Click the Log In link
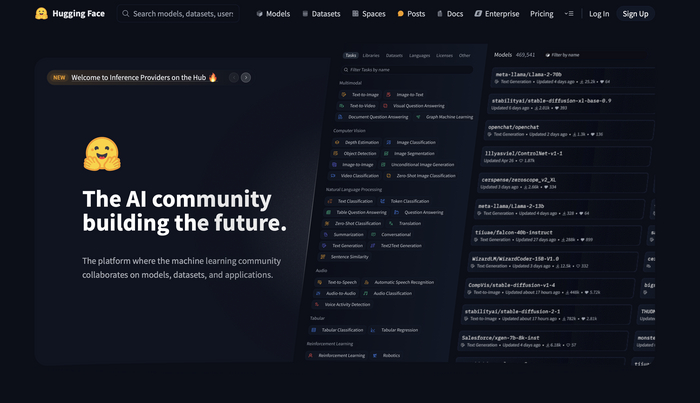Screen dimensions: 700x403 coord(599,14)
